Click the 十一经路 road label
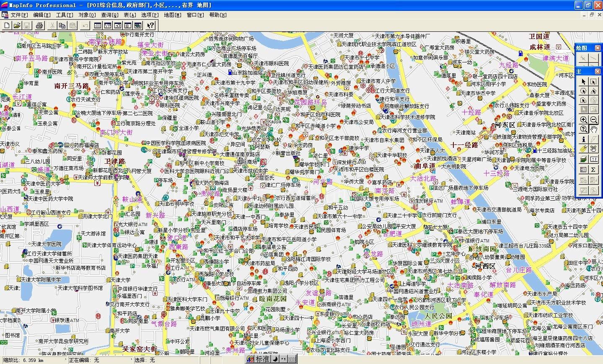This screenshot has width=603, height=364. 464,145
